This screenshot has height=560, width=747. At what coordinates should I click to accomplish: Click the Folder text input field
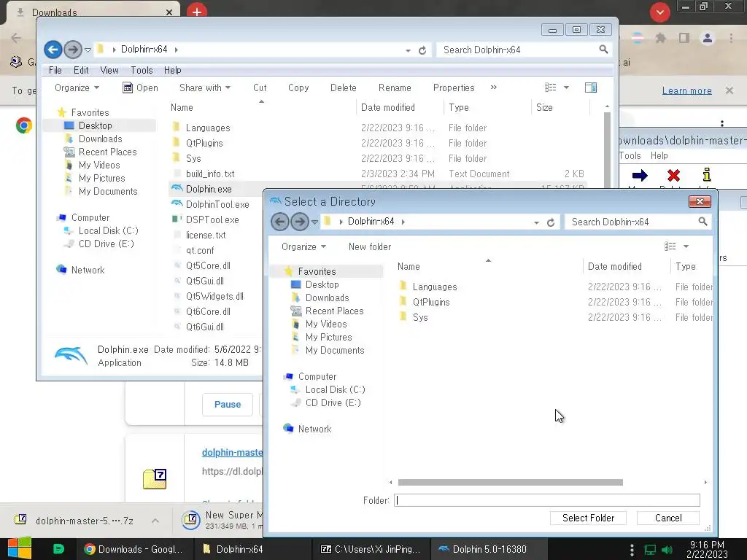pyautogui.click(x=547, y=500)
